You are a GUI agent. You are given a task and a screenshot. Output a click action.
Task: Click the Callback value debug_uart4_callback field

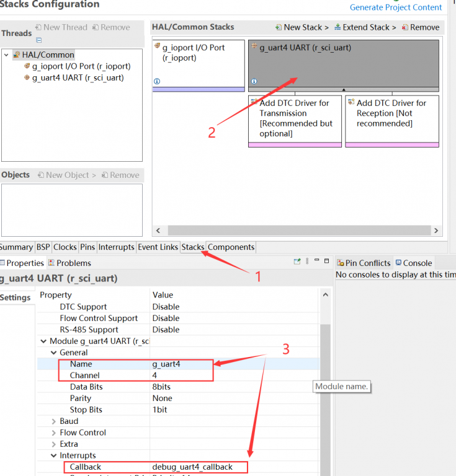click(199, 467)
